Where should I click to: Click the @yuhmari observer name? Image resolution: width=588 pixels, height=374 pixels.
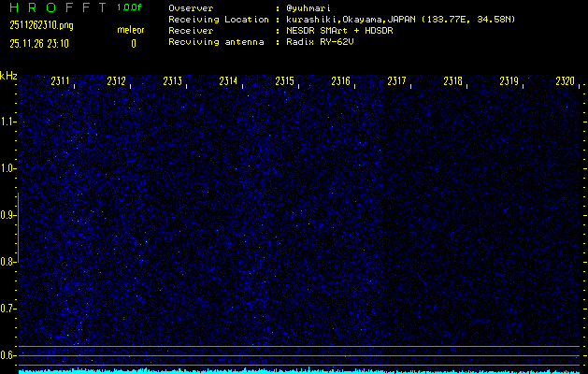pyautogui.click(x=313, y=7)
